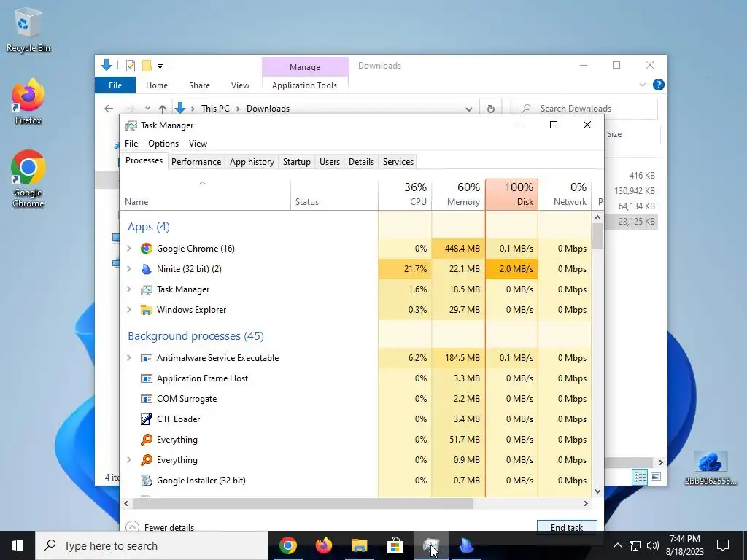
Task: Switch Explorer to details view
Action: click(x=640, y=477)
